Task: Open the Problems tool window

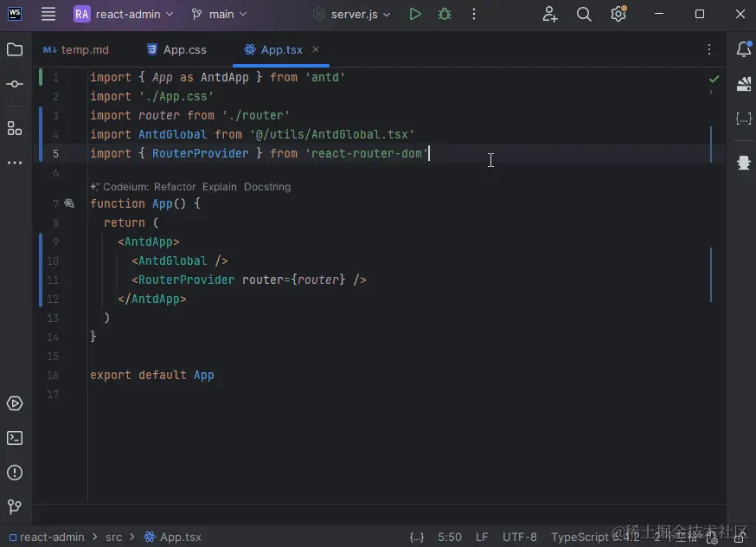Action: click(15, 473)
